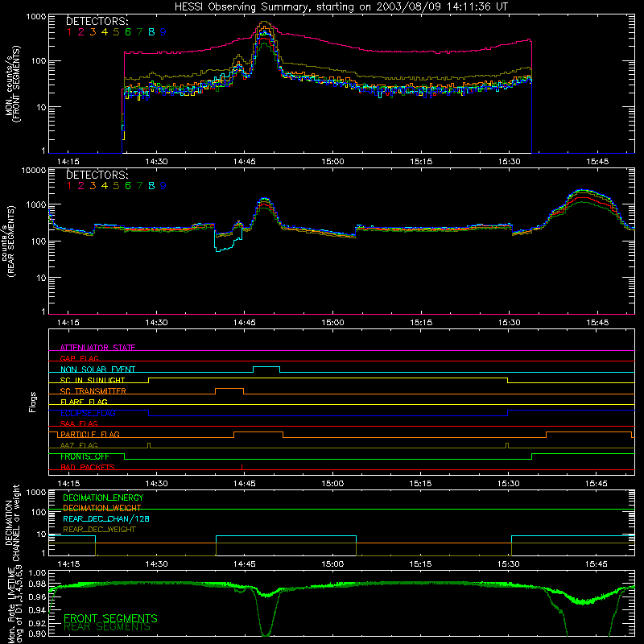Click the 10000 y-axis label of rear plot

point(34,171)
